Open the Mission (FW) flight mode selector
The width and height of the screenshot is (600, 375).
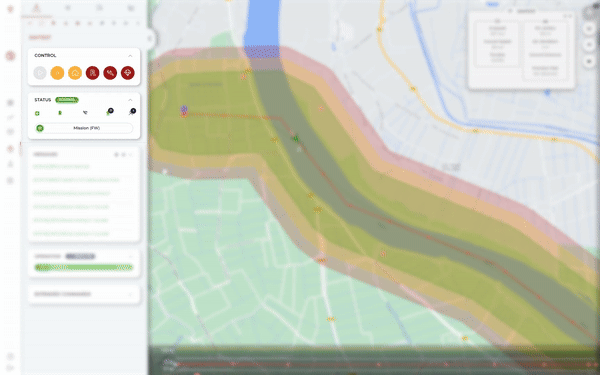84,128
